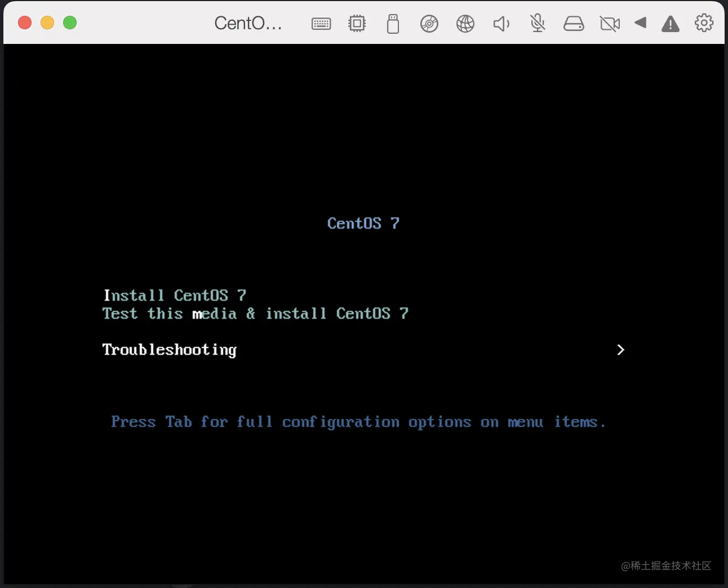Click the left-pointing triangle toolbar icon
Screen dimensions: 728x588
[x=640, y=23]
